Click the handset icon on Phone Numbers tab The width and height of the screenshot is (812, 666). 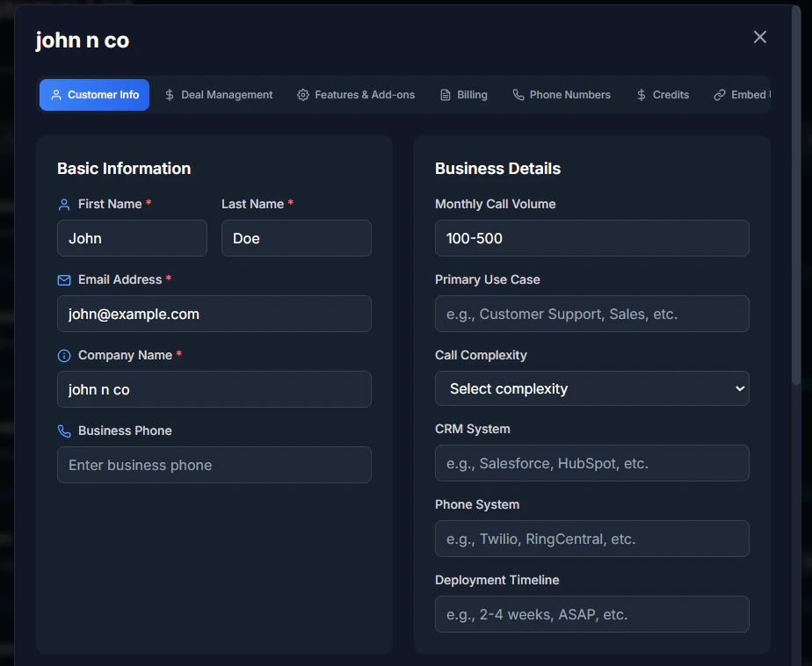point(518,94)
